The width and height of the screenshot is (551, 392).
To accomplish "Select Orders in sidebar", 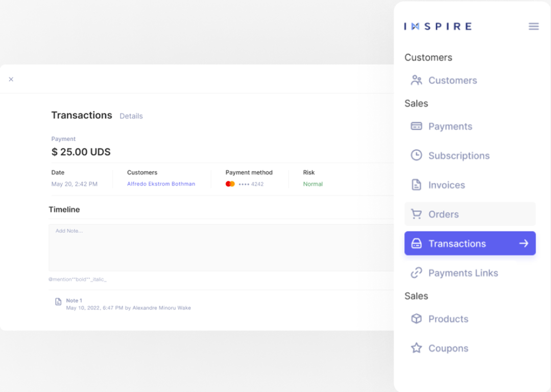I will (x=470, y=214).
